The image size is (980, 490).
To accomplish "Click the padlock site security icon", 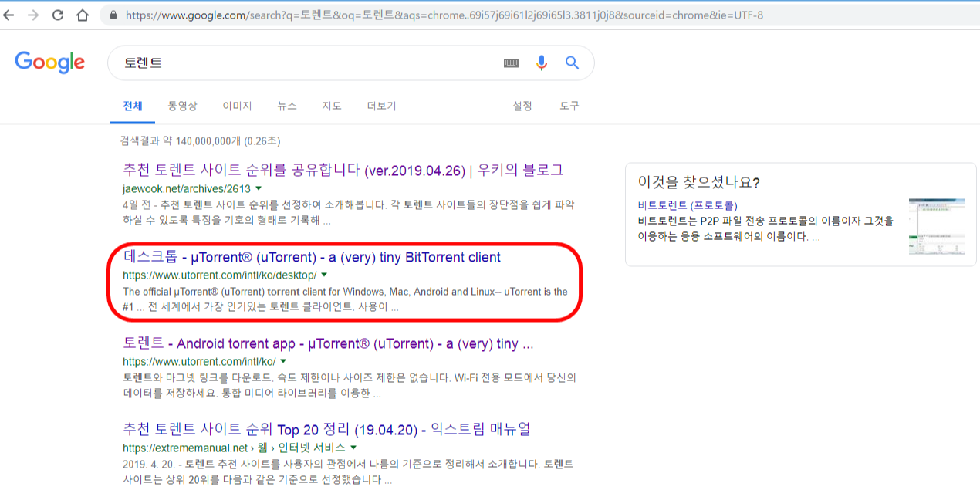I will [x=113, y=15].
